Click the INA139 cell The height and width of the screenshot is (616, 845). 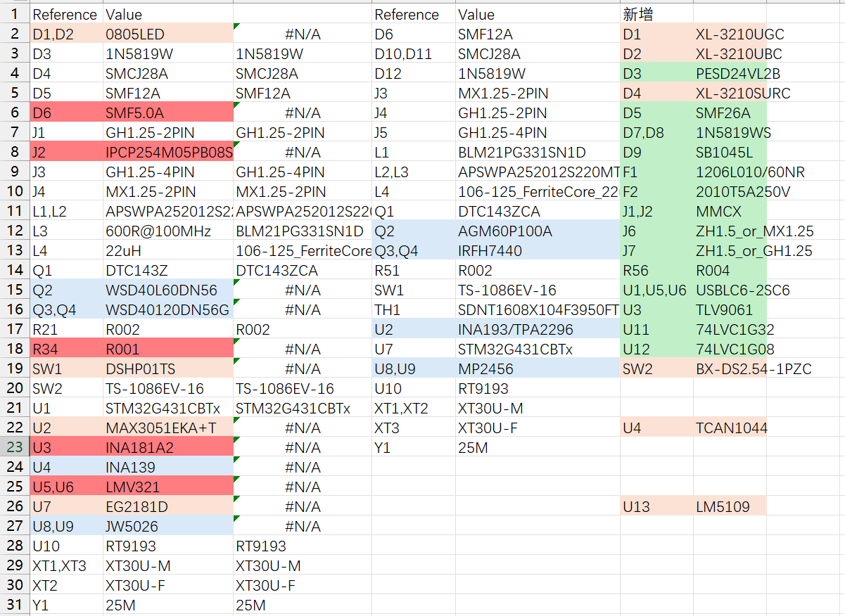click(167, 467)
